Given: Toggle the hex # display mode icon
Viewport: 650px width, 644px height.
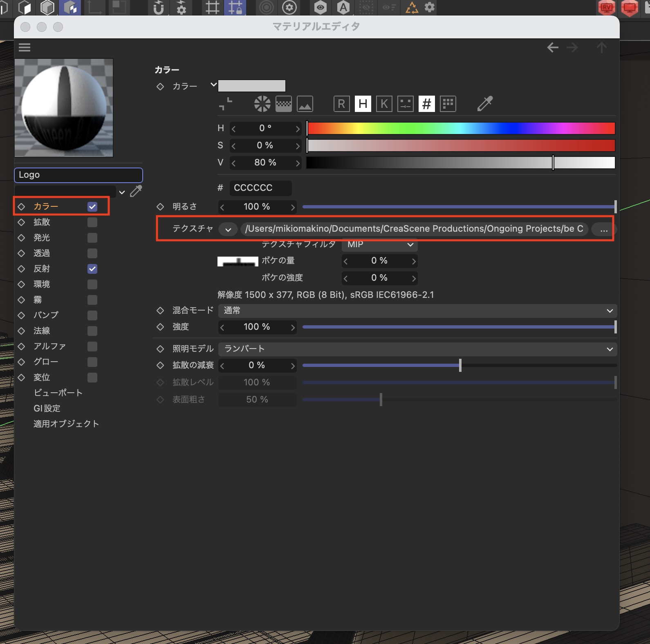Looking at the screenshot, I should (426, 104).
